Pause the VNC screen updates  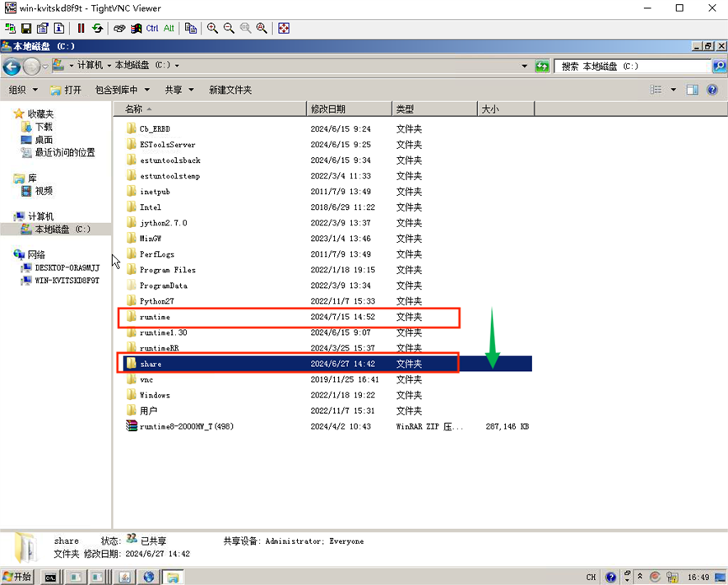(x=81, y=28)
